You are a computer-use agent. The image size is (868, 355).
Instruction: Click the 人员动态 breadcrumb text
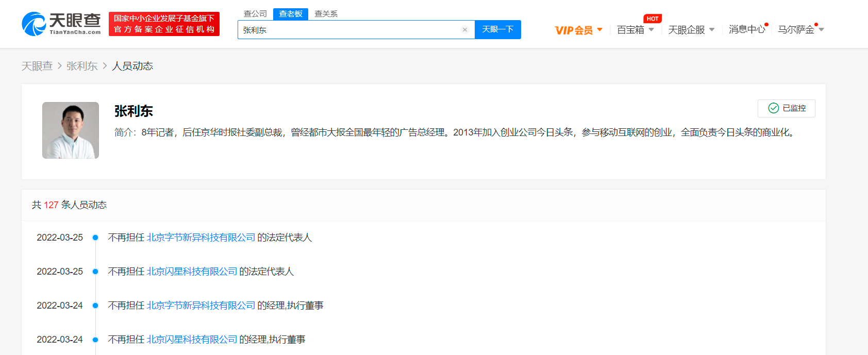[132, 66]
